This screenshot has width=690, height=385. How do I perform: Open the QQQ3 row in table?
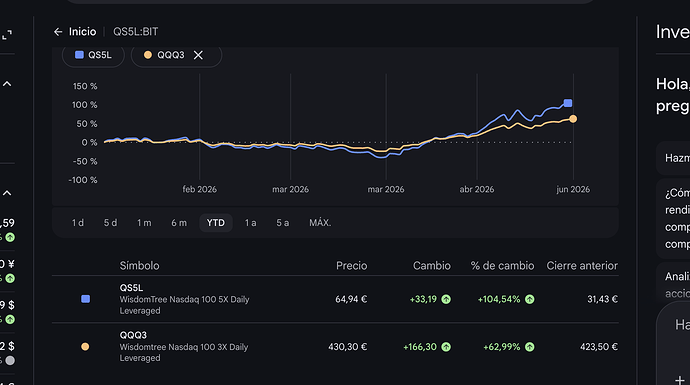tap(335, 347)
